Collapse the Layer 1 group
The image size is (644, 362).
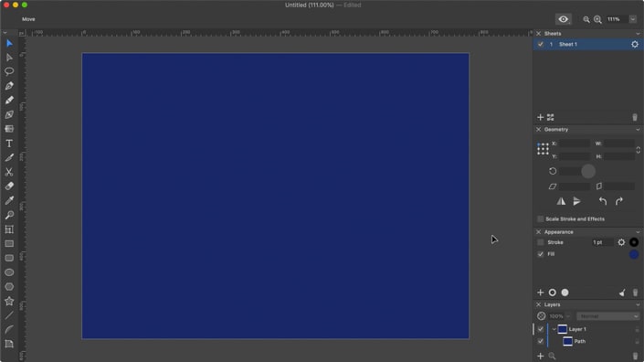point(554,329)
